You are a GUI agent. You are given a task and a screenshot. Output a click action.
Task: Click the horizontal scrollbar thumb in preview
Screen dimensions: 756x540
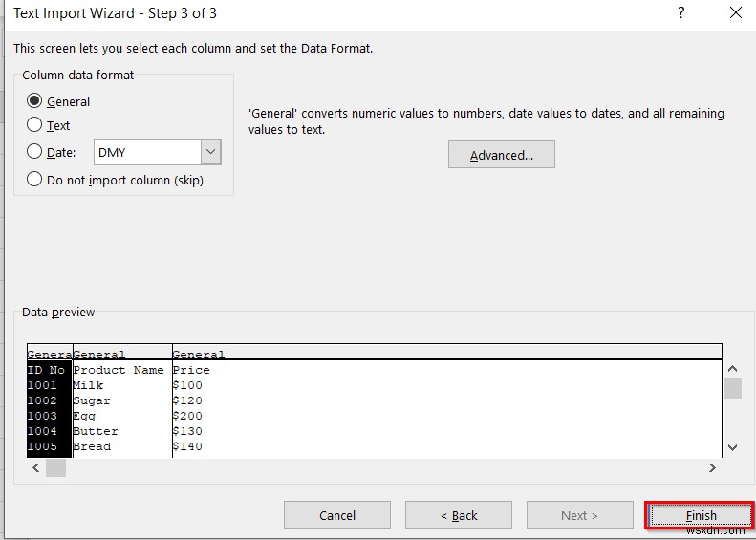(55, 467)
